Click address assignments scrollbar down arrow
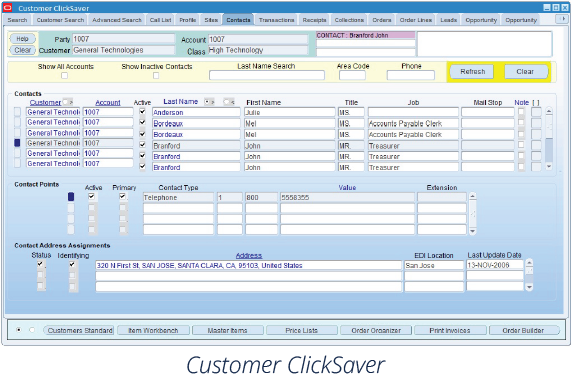This screenshot has width=572, height=379. (529, 287)
